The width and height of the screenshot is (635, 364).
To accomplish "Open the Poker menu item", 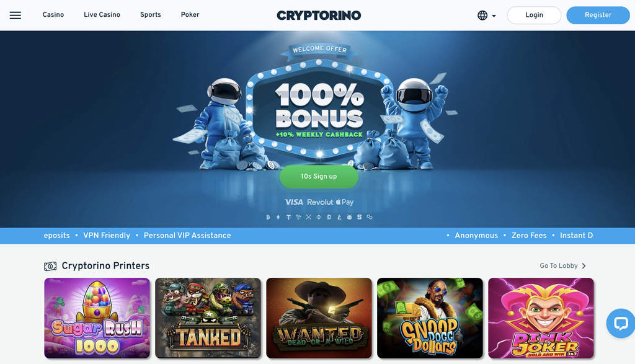I will (x=190, y=15).
